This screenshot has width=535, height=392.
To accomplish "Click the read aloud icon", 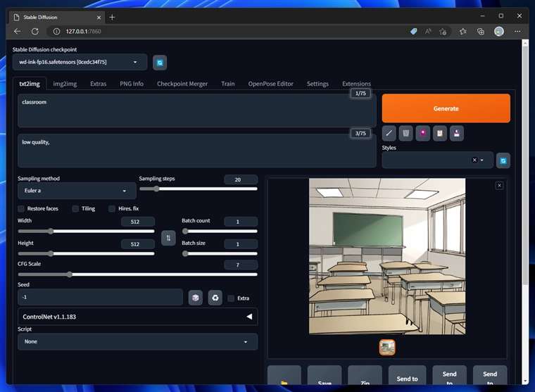I will click(x=428, y=32).
